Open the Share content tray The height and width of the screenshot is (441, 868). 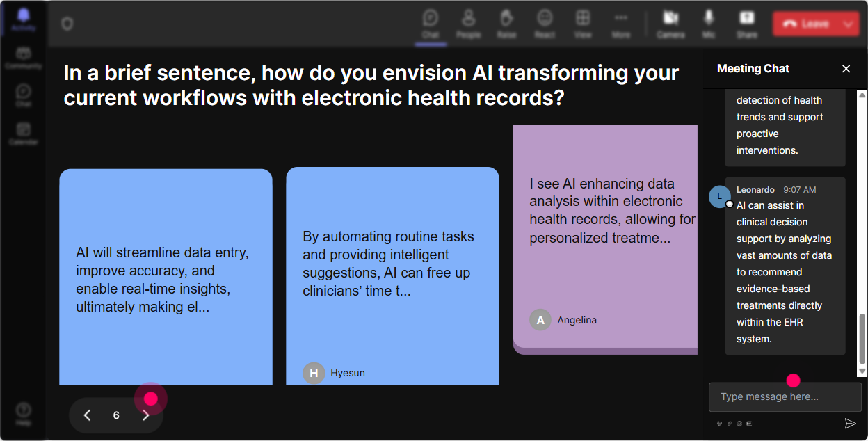coord(747,24)
